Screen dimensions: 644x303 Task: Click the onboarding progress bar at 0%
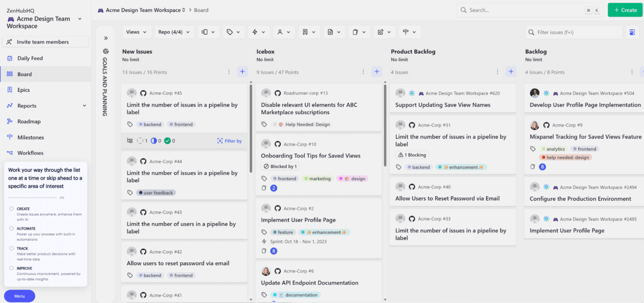click(32, 197)
